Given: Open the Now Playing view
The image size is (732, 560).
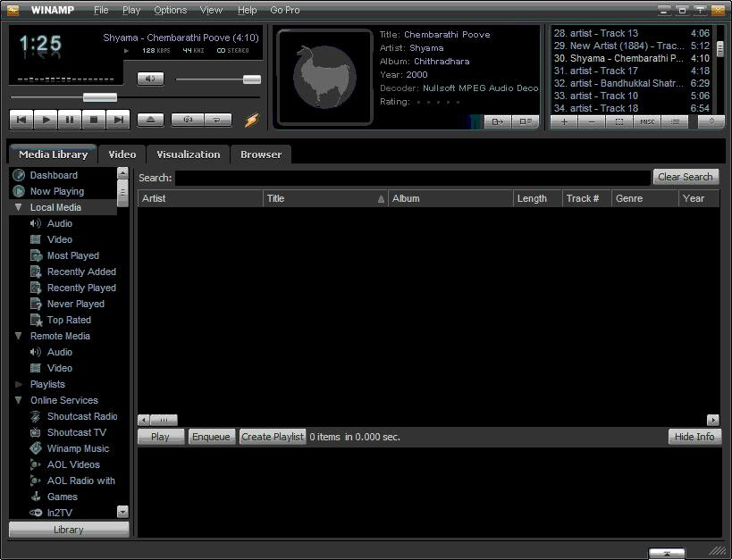Looking at the screenshot, I should click(57, 191).
